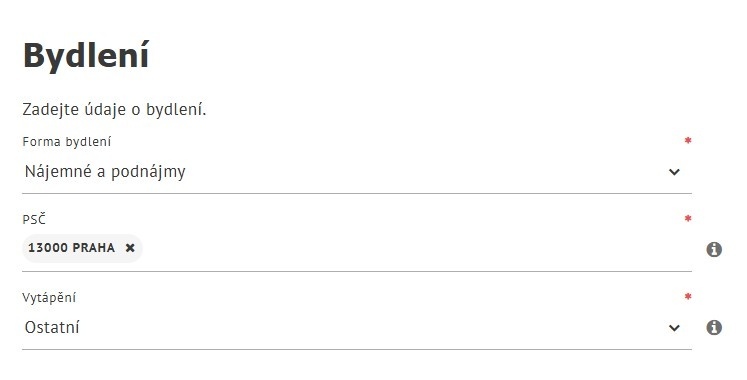Click the chevron arrow of the Vytápění selector
The height and width of the screenshot is (380, 747).
pyautogui.click(x=674, y=328)
